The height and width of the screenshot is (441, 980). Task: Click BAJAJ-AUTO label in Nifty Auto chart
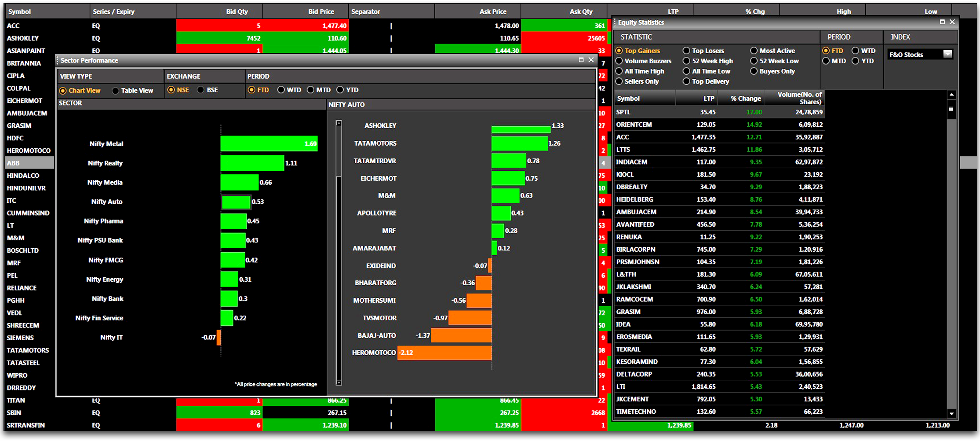point(377,335)
